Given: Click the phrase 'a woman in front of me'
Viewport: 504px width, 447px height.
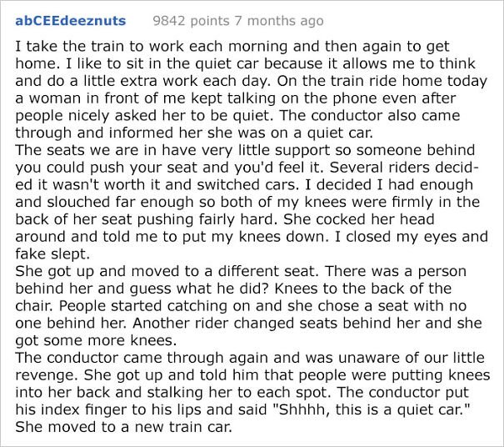Looking at the screenshot, I should click(100, 98).
